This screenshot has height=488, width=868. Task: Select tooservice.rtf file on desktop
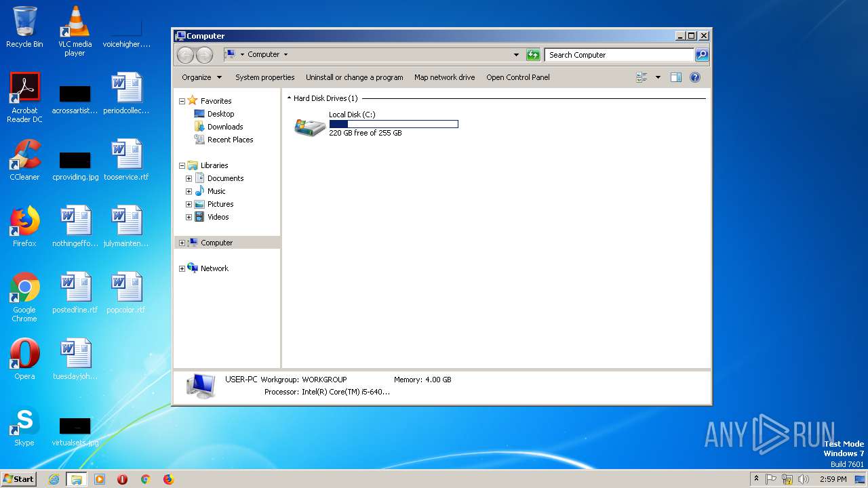click(x=126, y=160)
